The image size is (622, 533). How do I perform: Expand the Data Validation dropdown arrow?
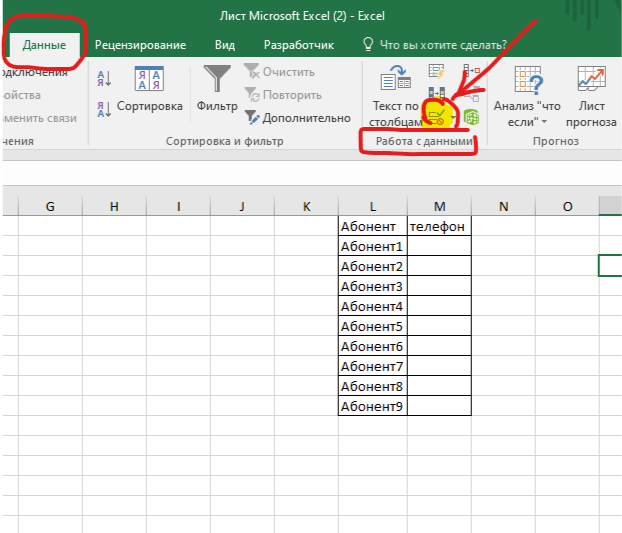(453, 117)
